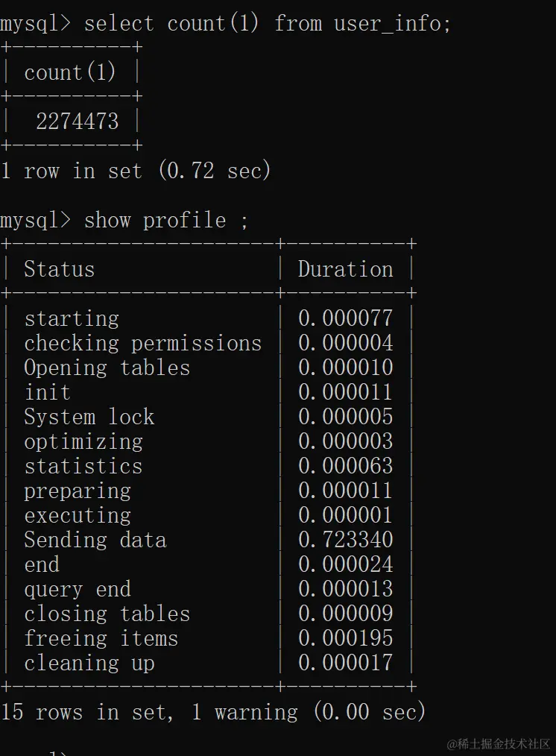Click the Status column header

60,269
